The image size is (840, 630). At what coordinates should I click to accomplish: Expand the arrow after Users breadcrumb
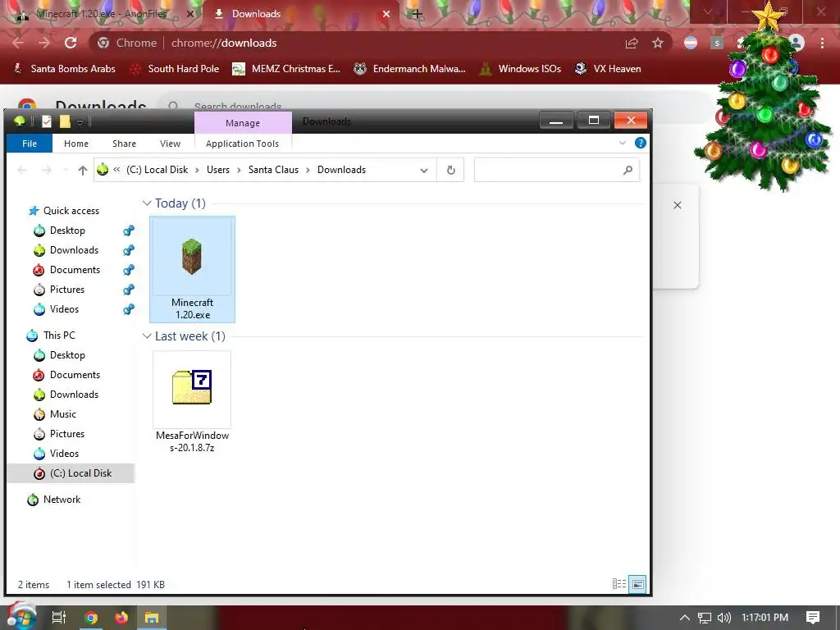239,170
